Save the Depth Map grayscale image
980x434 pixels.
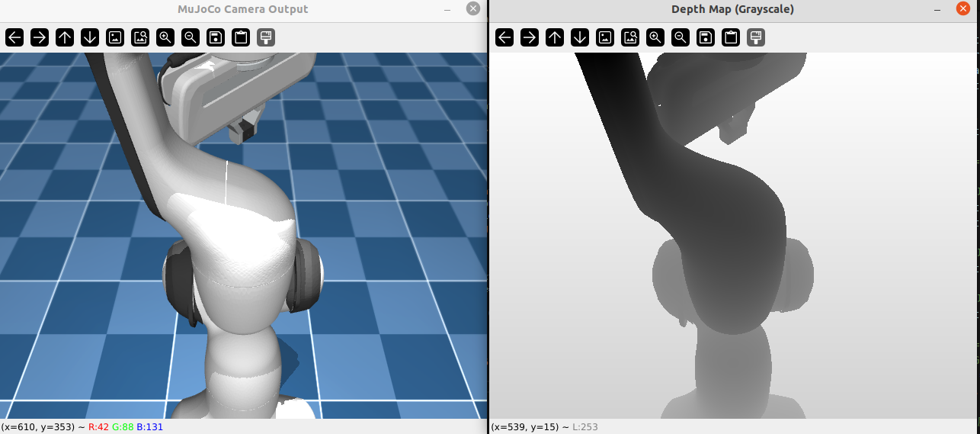pos(706,37)
